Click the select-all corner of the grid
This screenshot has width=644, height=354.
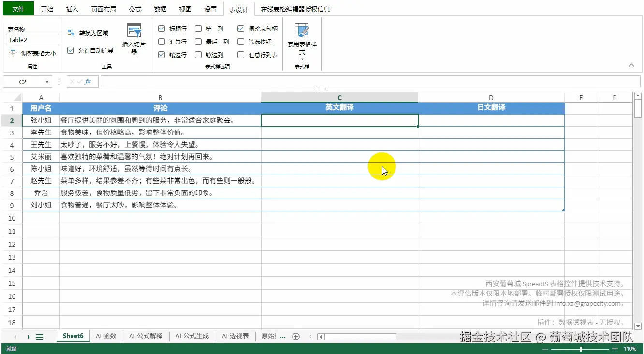point(12,97)
